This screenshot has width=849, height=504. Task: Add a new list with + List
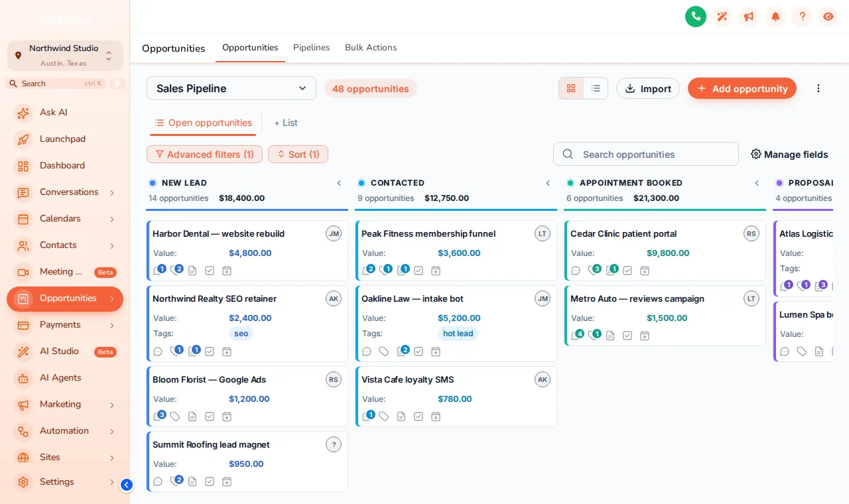click(286, 123)
